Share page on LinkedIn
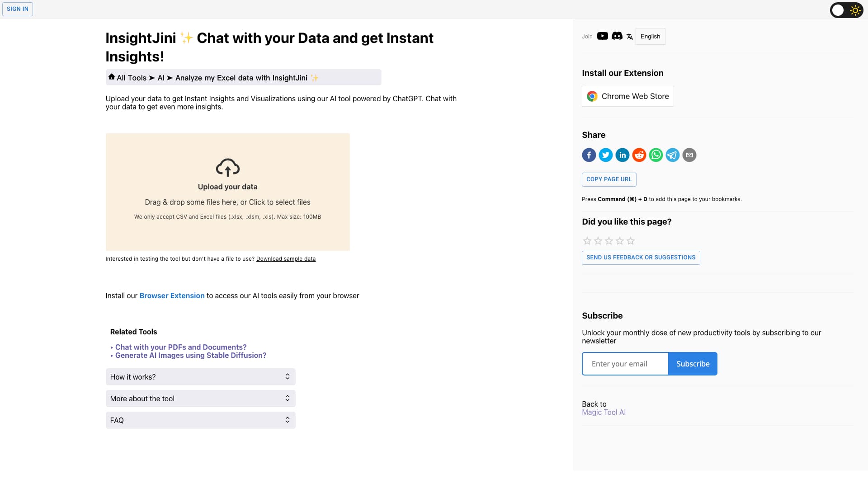The height and width of the screenshot is (488, 868). [x=622, y=155]
